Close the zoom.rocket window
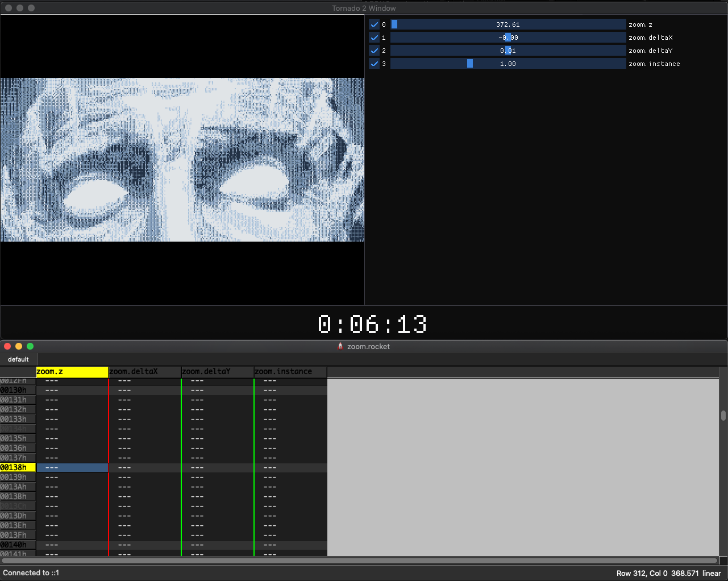 coord(7,346)
